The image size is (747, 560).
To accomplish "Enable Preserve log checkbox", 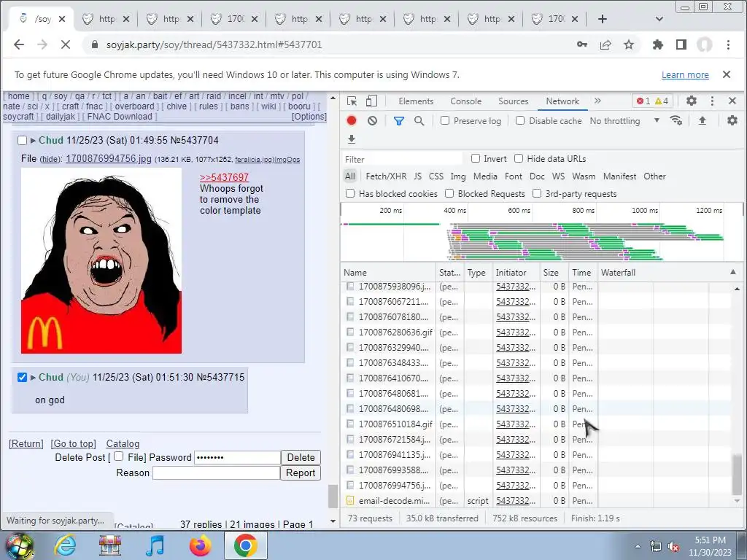I will [x=445, y=120].
